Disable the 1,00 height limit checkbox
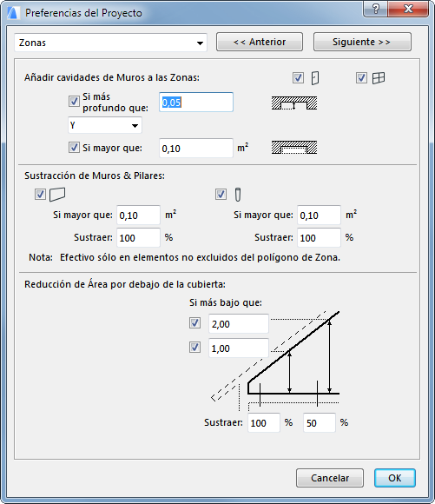Screen dimensions: 435x504 tap(194, 347)
